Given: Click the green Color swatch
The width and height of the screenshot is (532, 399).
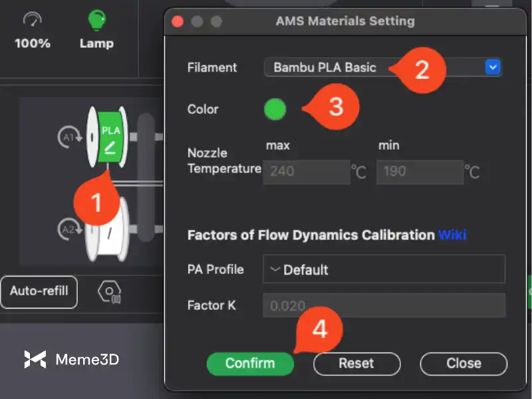Looking at the screenshot, I should coord(275,110).
